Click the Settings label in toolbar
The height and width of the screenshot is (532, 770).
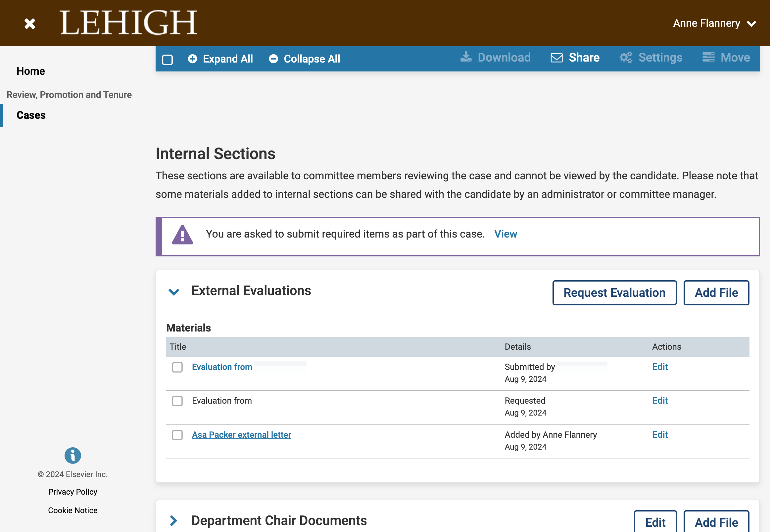[660, 58]
